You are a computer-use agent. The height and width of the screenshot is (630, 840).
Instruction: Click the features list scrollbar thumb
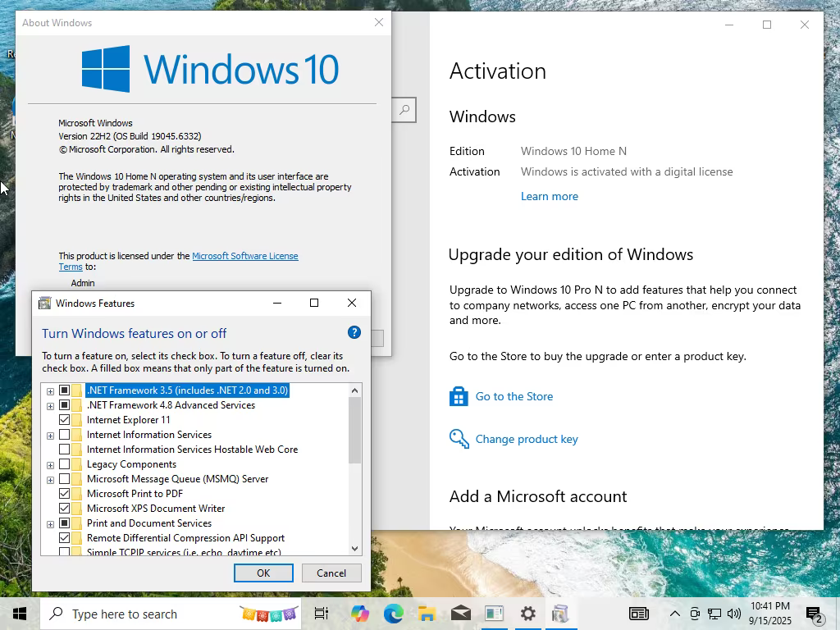[x=354, y=430]
